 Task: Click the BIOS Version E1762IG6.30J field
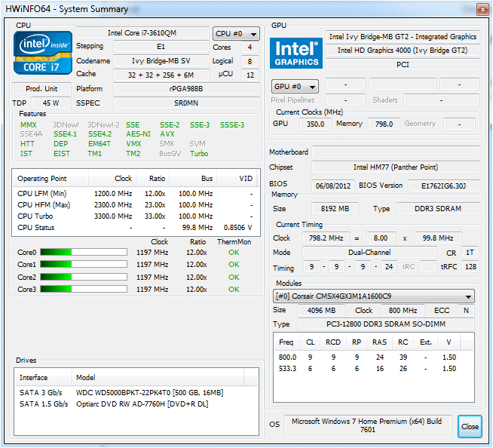pos(444,186)
